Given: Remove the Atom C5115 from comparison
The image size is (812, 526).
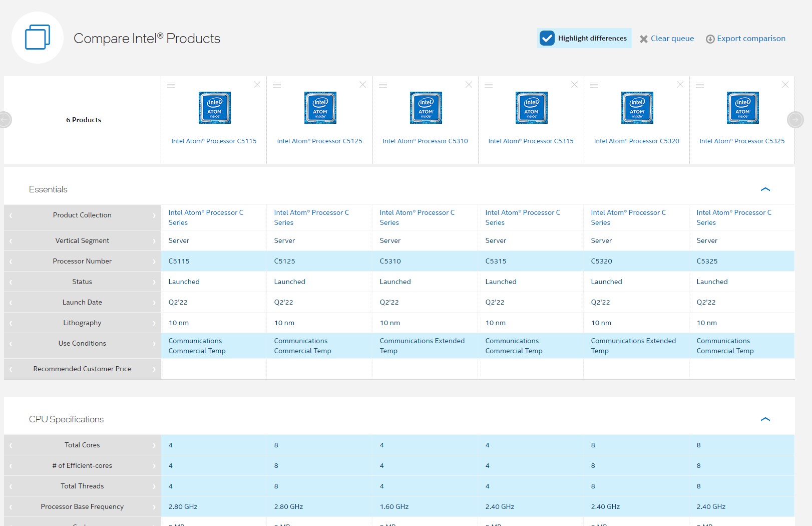Looking at the screenshot, I should [x=257, y=85].
